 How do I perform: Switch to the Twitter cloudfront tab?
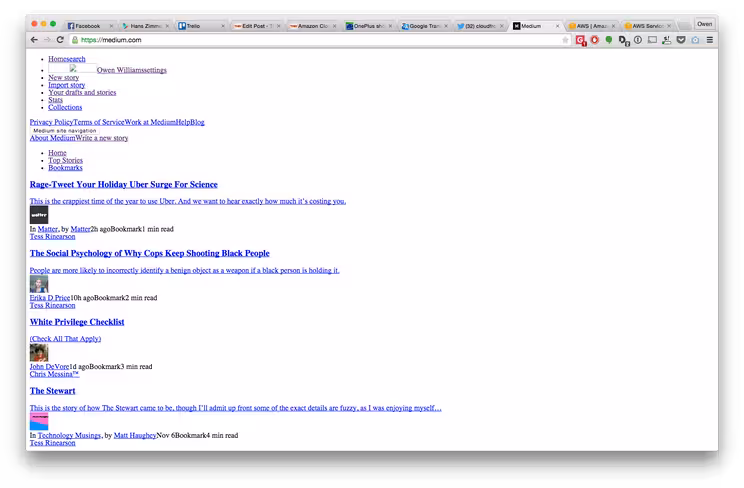click(x=480, y=26)
